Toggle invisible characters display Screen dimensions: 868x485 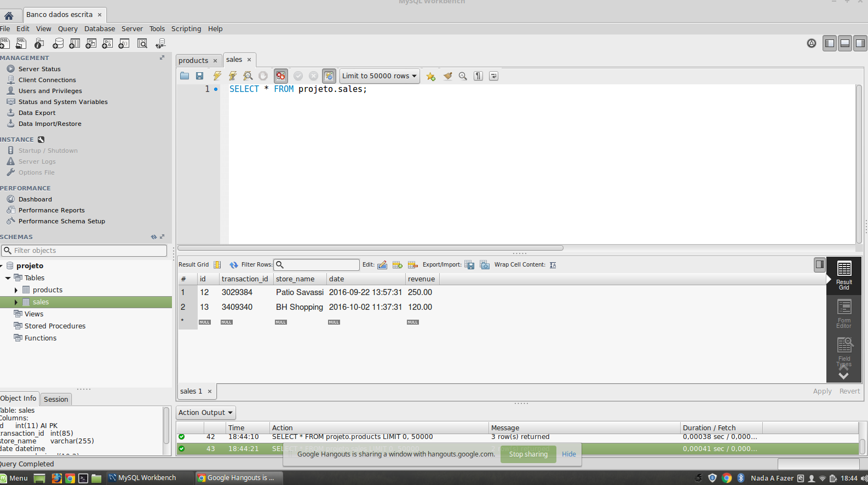[478, 76]
